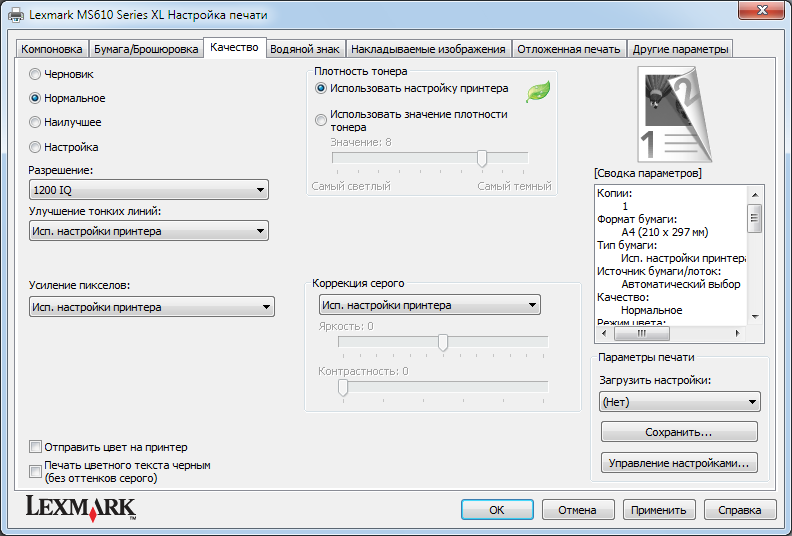Click the duplex page preview image
This screenshot has width=792, height=536.
(x=675, y=114)
